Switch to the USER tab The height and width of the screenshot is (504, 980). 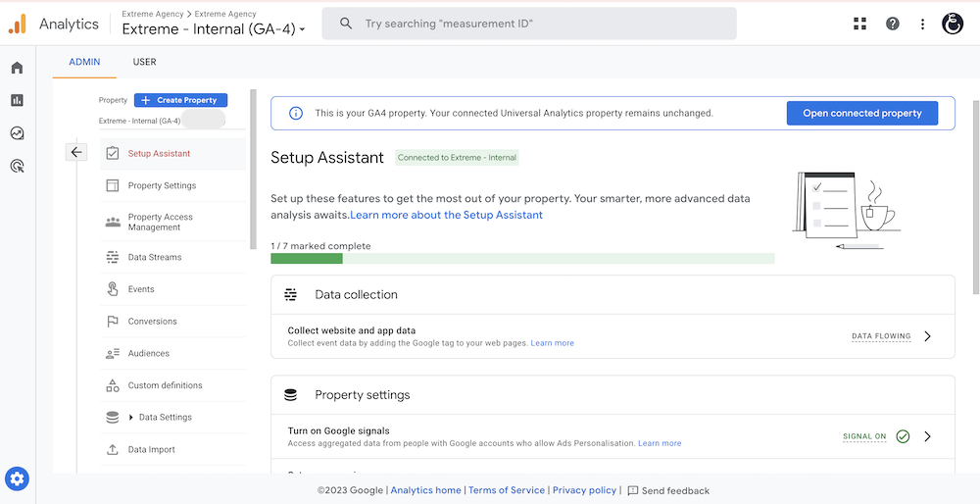(144, 62)
